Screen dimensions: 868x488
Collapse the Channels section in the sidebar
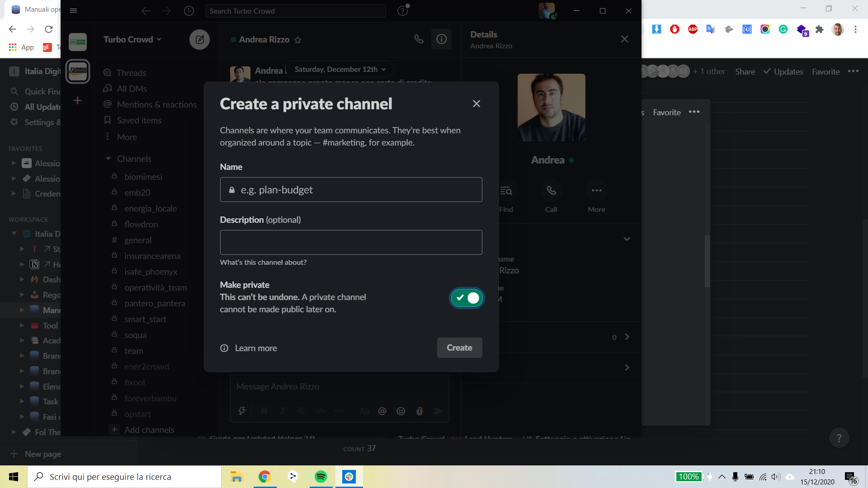[x=108, y=159]
